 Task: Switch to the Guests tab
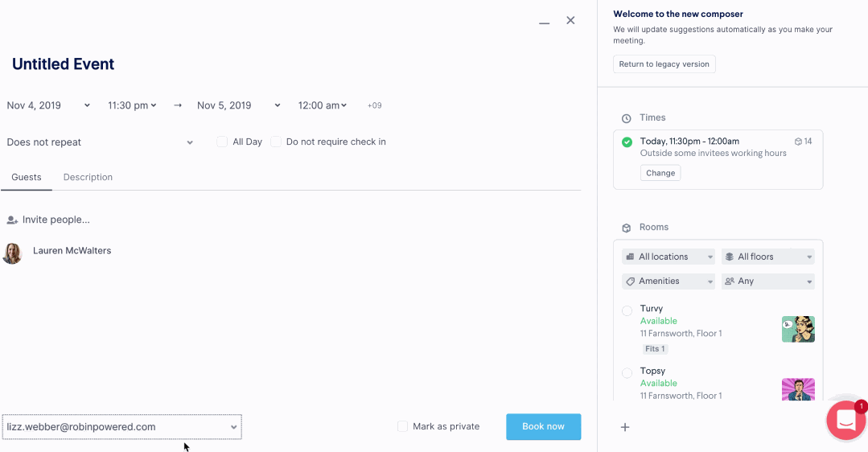[26, 177]
